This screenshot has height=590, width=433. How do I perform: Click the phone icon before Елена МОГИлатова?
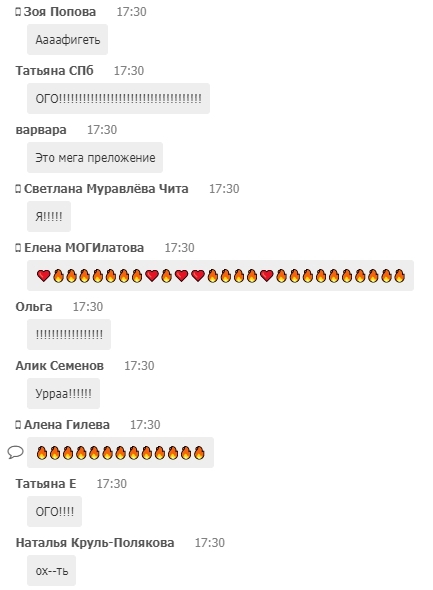[x=18, y=248]
